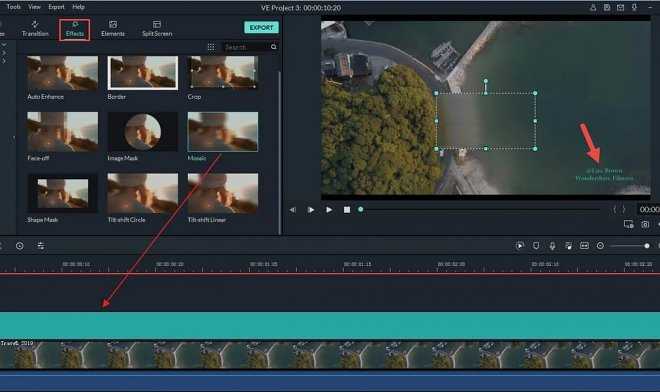660x392 pixels.
Task: Open the edit/adjust sliders icon in timeline toolbar
Action: [40, 246]
